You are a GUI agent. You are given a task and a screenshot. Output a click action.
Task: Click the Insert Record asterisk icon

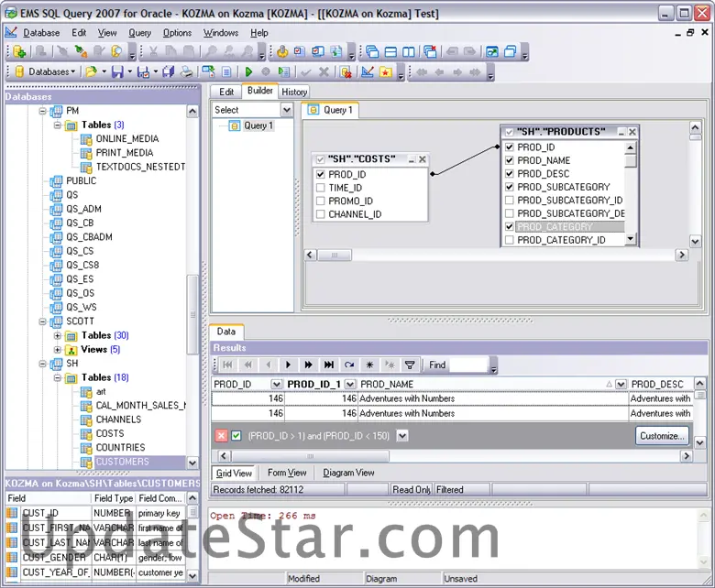coord(369,365)
